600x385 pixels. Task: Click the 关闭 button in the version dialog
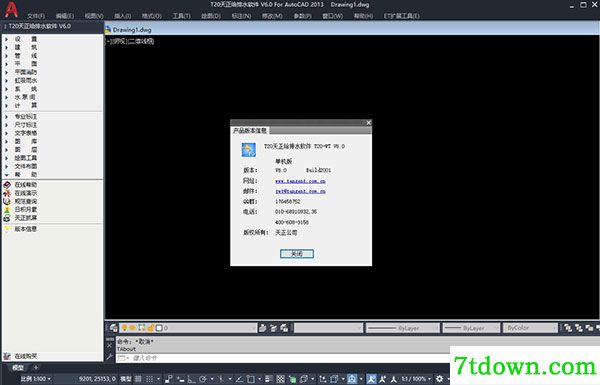[x=297, y=254]
